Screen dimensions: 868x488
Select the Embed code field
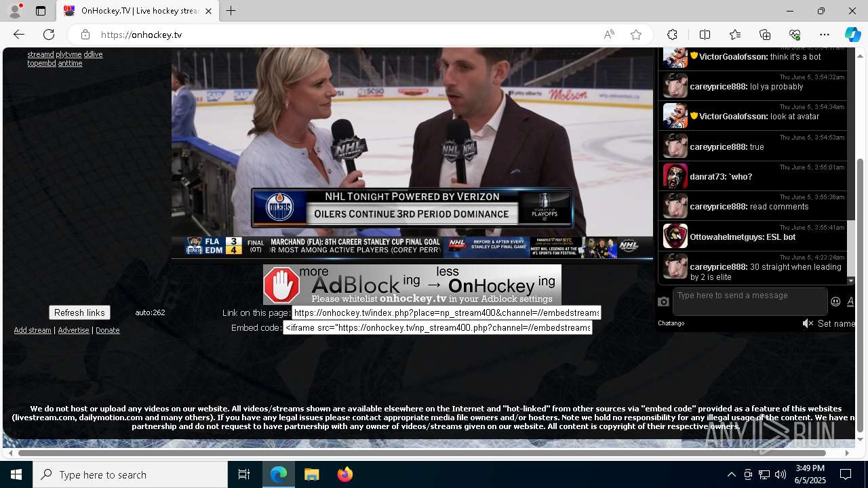[x=437, y=327]
